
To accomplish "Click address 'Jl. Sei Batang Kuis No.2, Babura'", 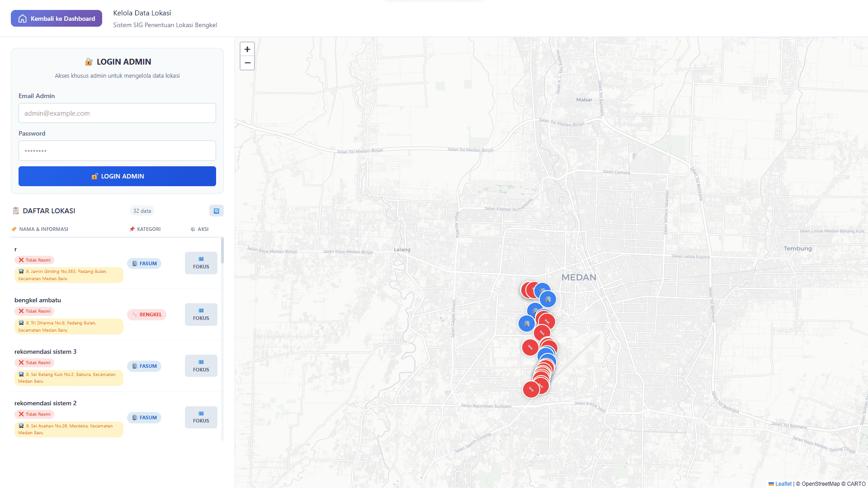I will point(69,378).
